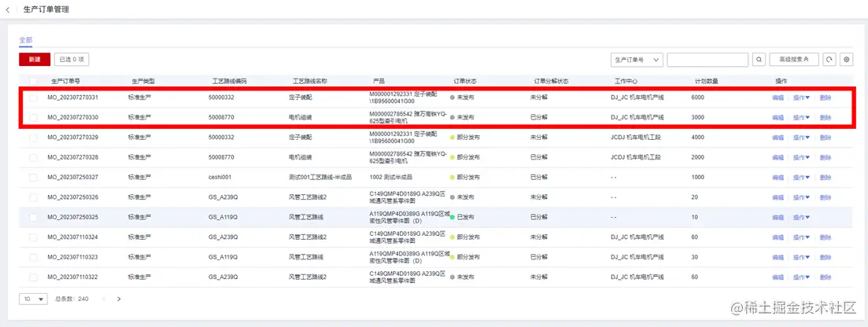Click the 1002 测试半成品 product cell
This screenshot has width=868, height=327.
(391, 177)
